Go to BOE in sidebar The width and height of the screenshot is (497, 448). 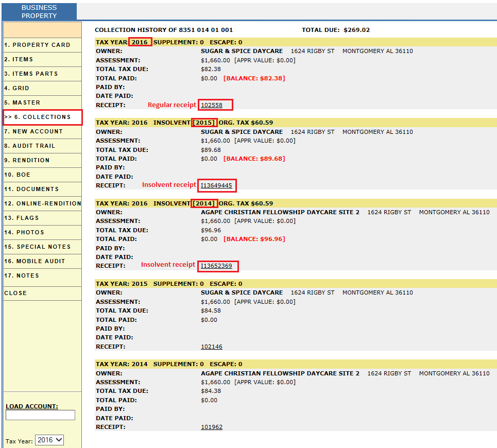point(42,175)
